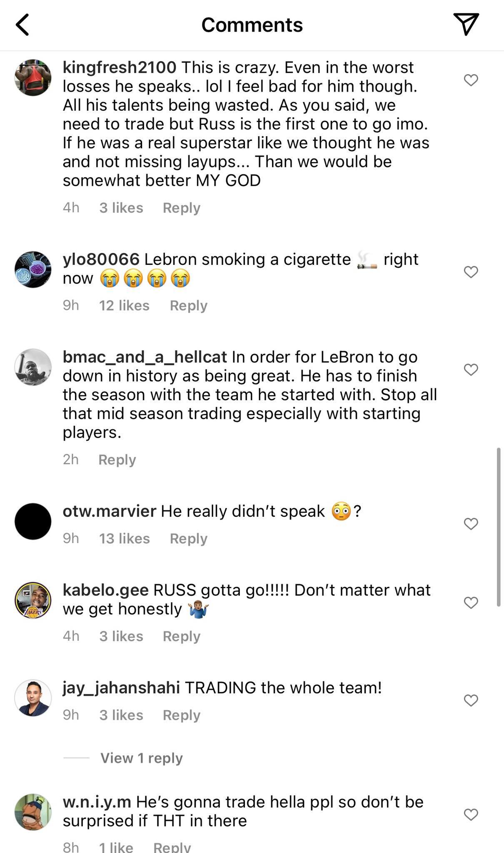
Task: Unlike ylo80066's comment by tapping heart again
Action: (x=471, y=271)
